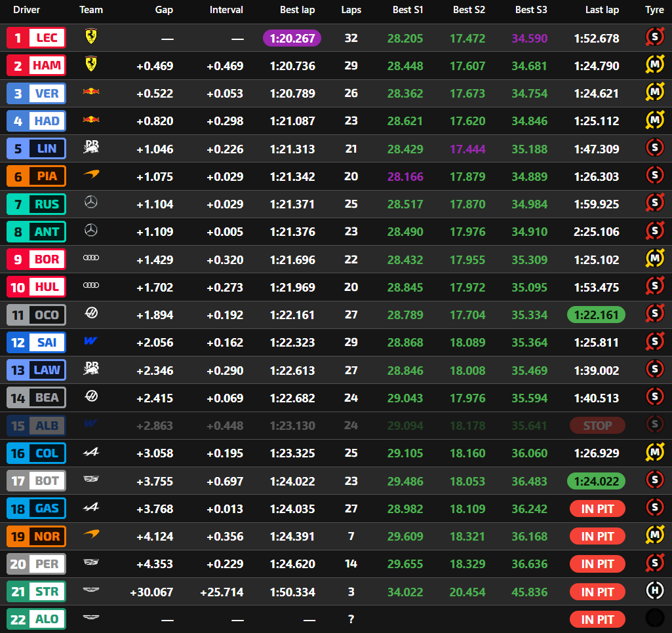672x633 pixels.
Task: Click the blank black tyre circle for Alonso
Action: pyautogui.click(x=654, y=619)
